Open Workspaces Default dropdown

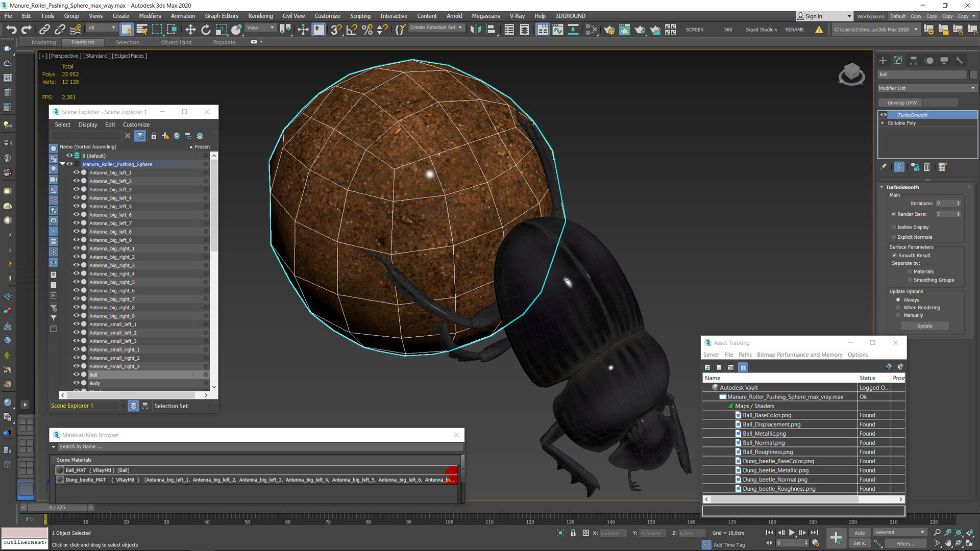(x=932, y=16)
